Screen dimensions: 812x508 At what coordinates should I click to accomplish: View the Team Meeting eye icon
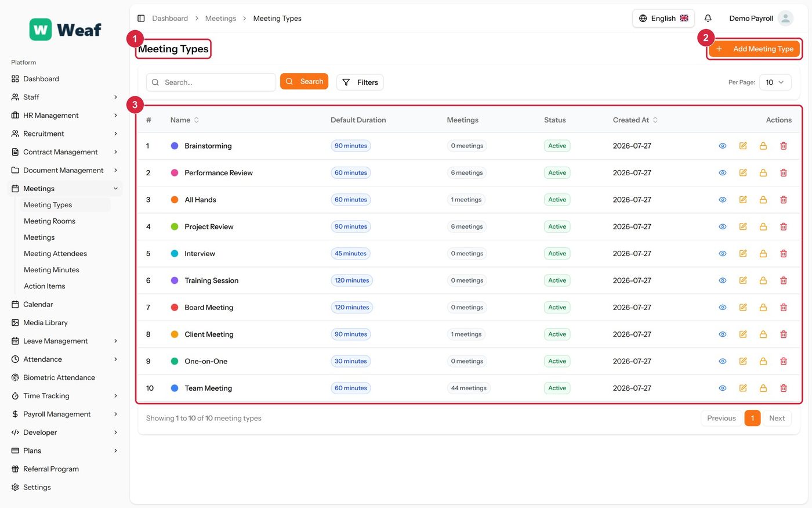pos(723,388)
